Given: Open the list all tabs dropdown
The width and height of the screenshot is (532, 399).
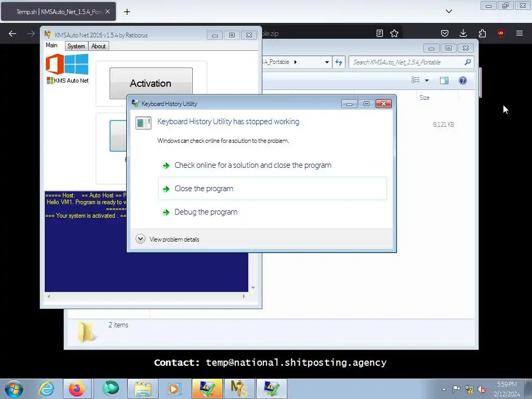Looking at the screenshot, I should 448,11.
